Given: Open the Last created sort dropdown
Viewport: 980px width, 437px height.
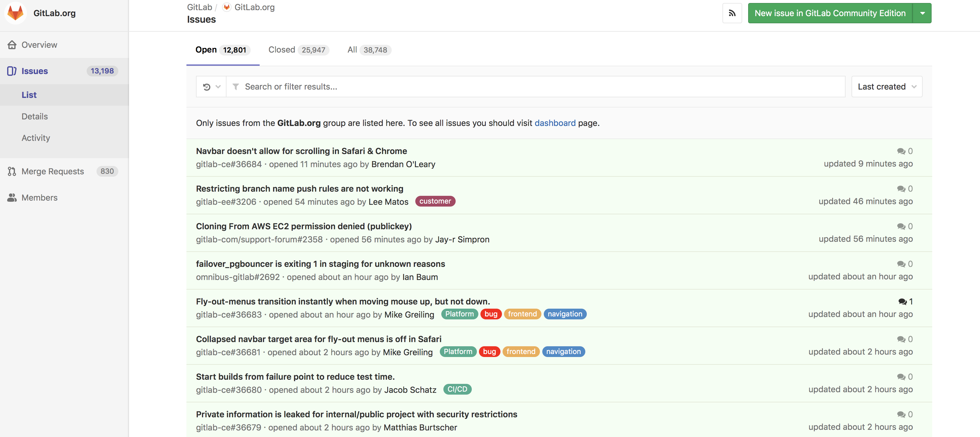Looking at the screenshot, I should (x=887, y=87).
